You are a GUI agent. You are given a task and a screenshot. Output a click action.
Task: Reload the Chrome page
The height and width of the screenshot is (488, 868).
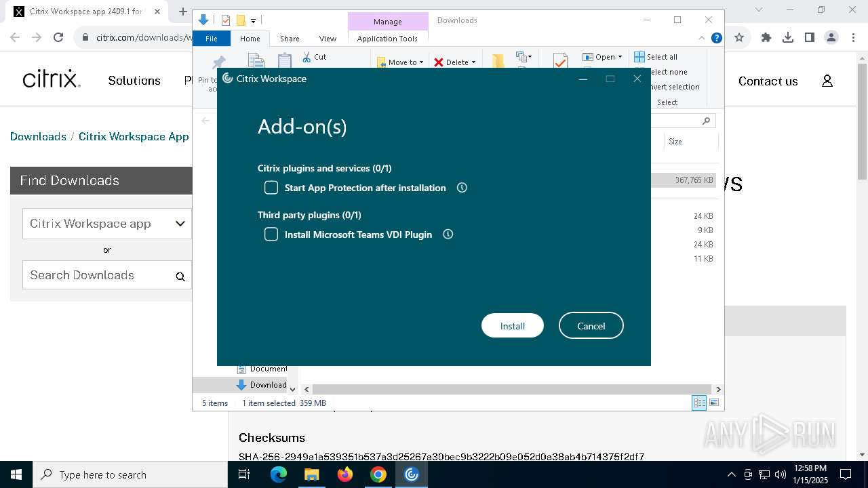pyautogui.click(x=58, y=38)
